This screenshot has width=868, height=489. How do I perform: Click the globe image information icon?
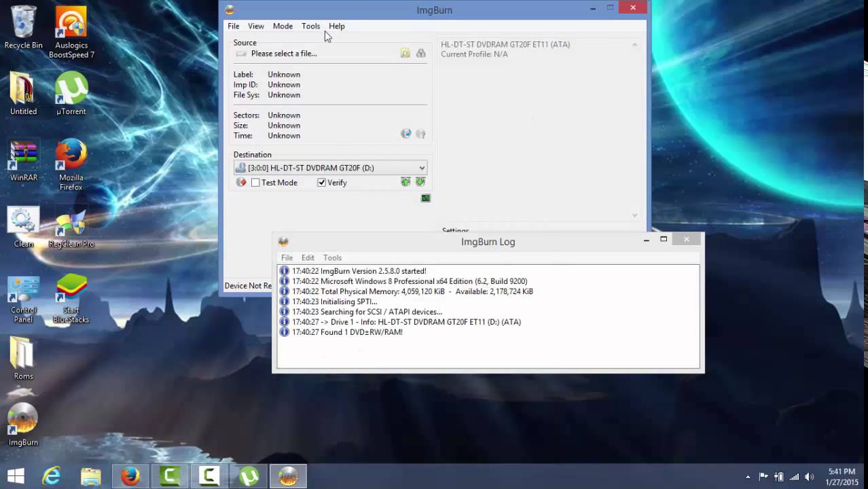405,134
